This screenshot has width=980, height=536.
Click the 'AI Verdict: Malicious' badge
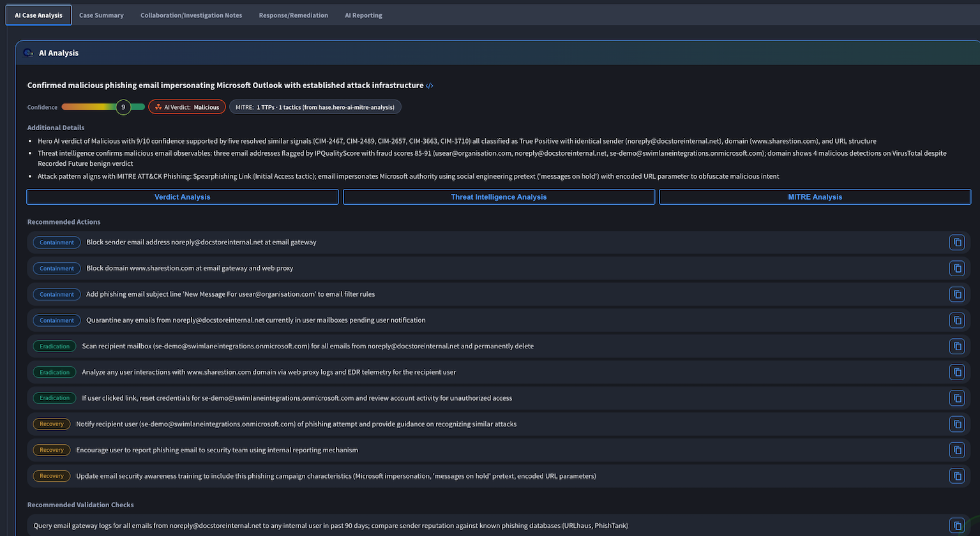pos(186,107)
